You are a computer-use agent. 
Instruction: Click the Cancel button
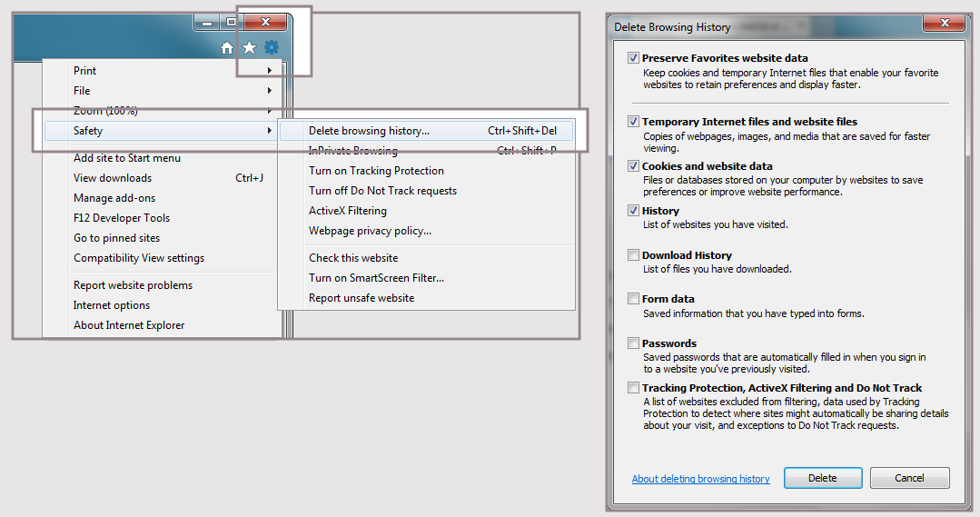pos(909,478)
